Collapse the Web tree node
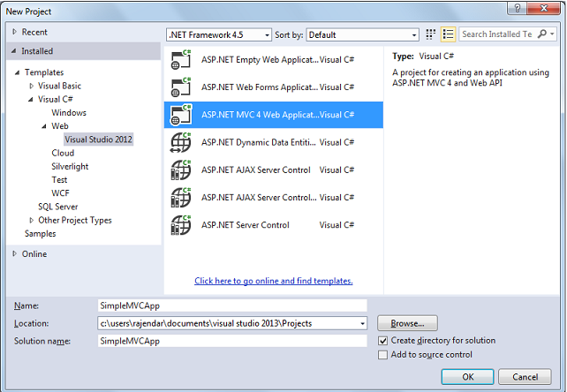This screenshot has height=392, width=567. click(x=44, y=126)
